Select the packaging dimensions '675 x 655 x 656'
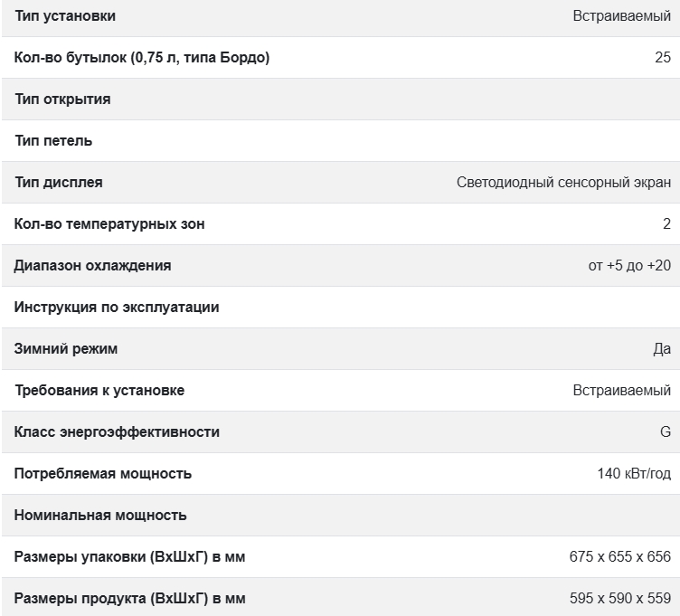 [619, 557]
